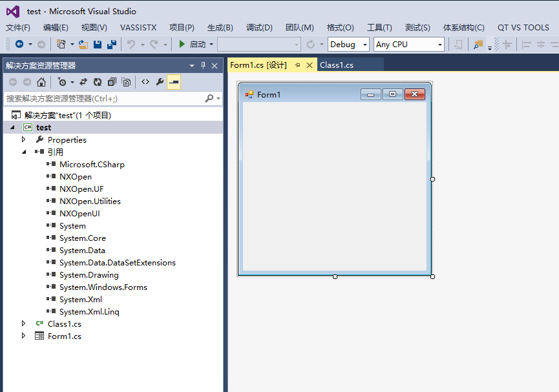Expand the Class1.cs node

23,324
